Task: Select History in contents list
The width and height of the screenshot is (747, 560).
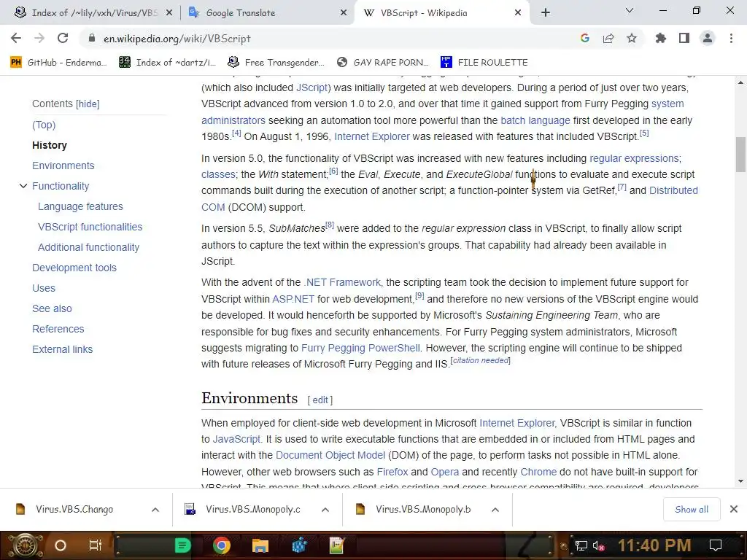Action: tap(50, 145)
